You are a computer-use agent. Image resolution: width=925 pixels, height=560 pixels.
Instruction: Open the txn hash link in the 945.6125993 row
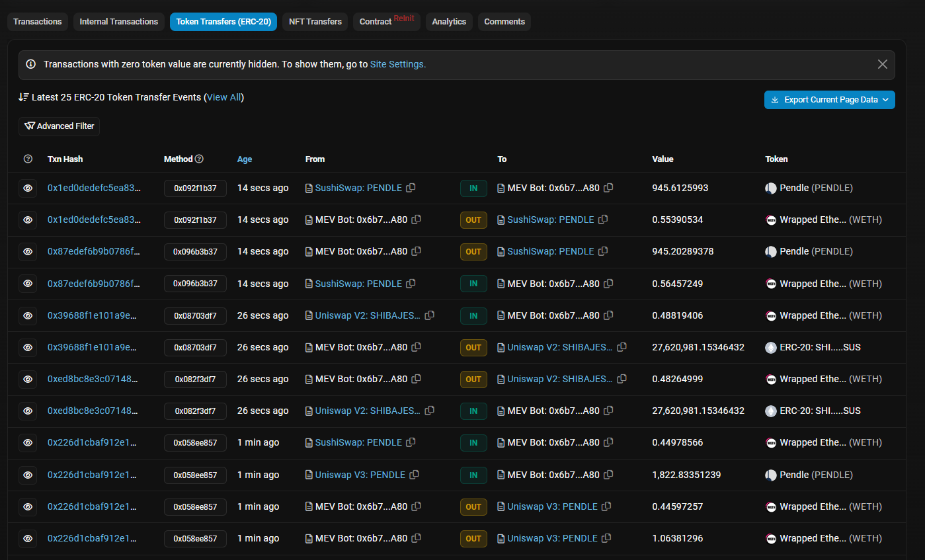point(95,188)
